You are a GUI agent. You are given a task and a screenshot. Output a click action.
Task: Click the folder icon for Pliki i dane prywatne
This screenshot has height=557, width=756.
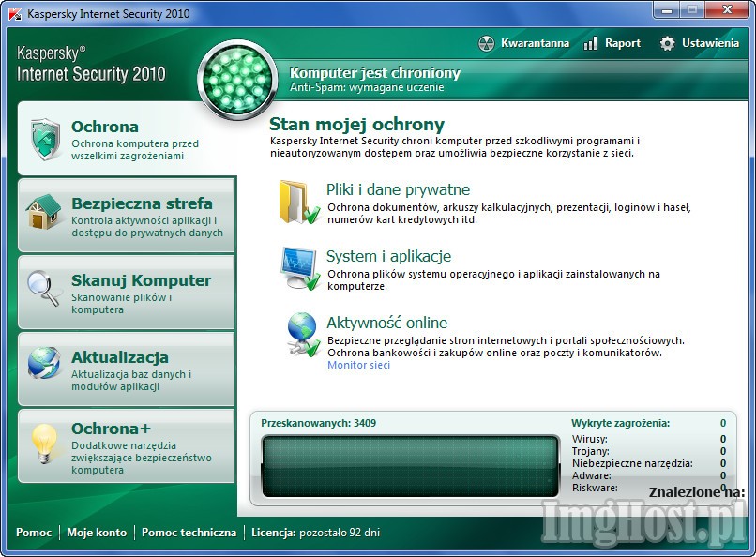click(299, 203)
